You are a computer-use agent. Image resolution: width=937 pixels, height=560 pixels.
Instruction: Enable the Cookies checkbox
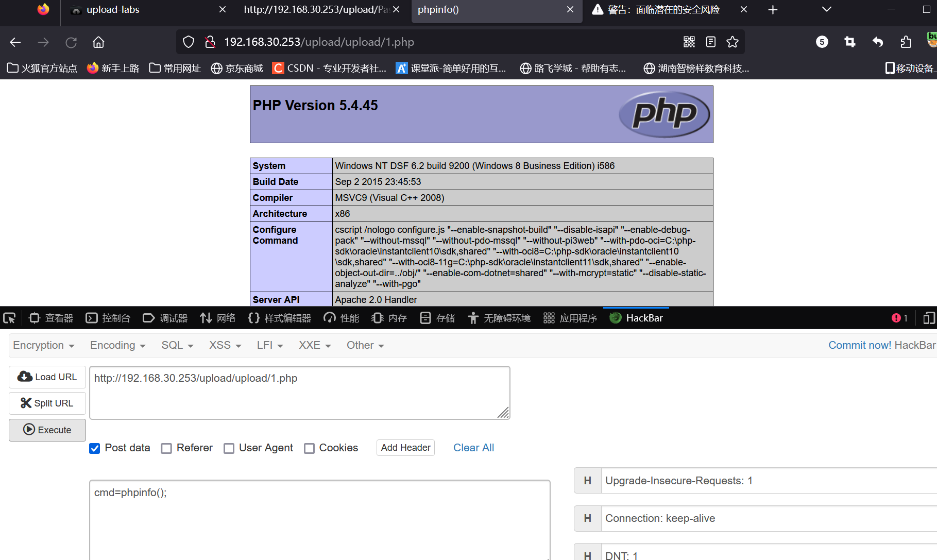coord(309,449)
